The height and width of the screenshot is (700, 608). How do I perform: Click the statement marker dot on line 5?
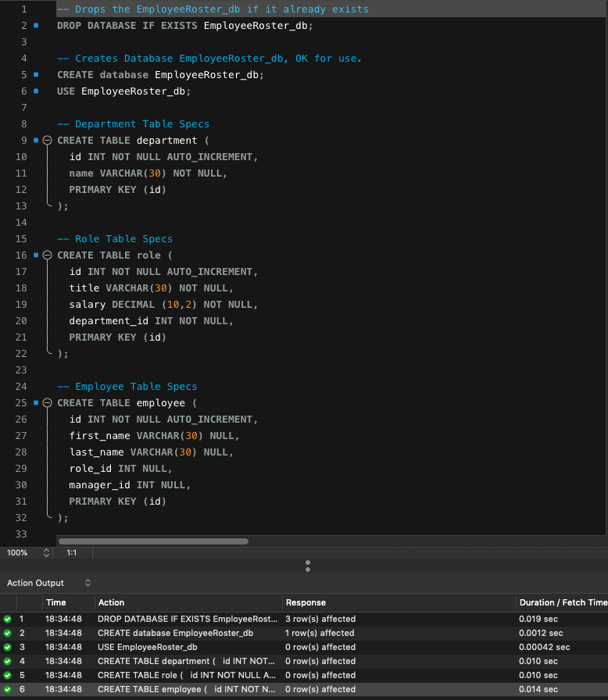point(36,74)
